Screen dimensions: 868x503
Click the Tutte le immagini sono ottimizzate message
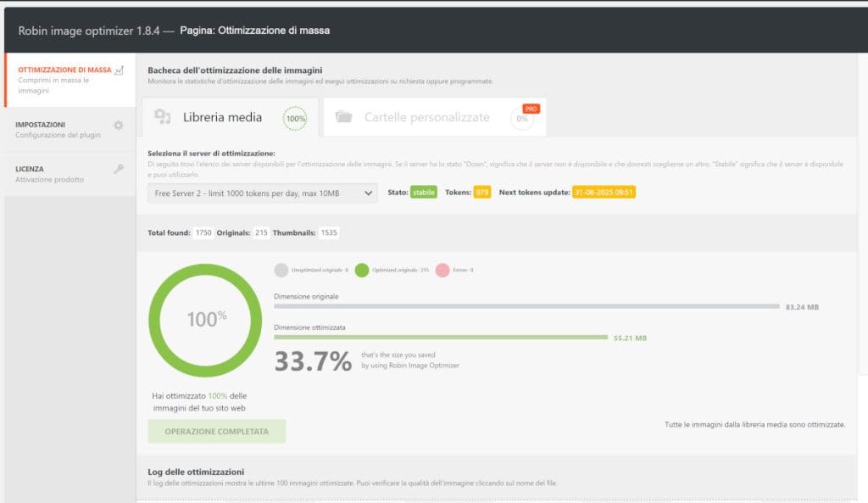pos(754,425)
